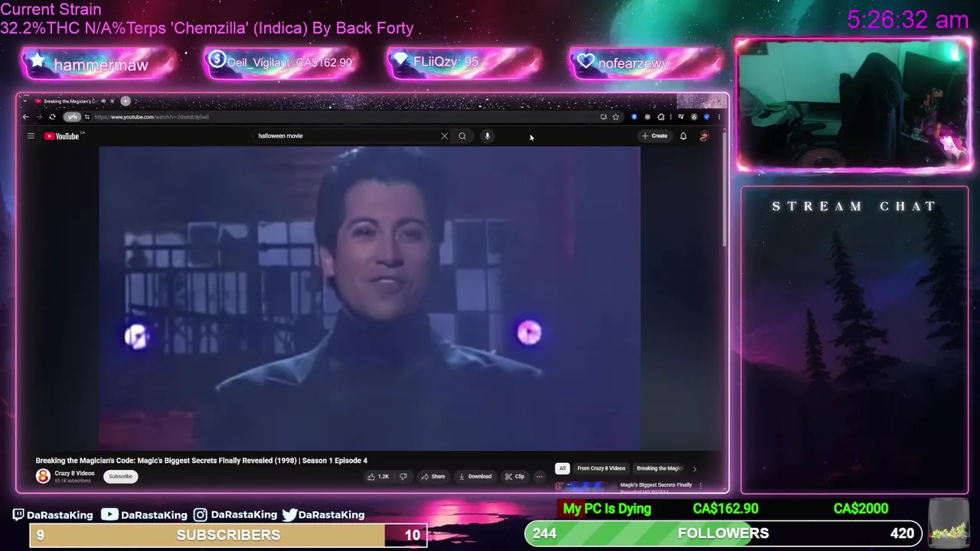980x551 pixels.
Task: Click the CA$162.90 donor badge at top
Action: [281, 63]
